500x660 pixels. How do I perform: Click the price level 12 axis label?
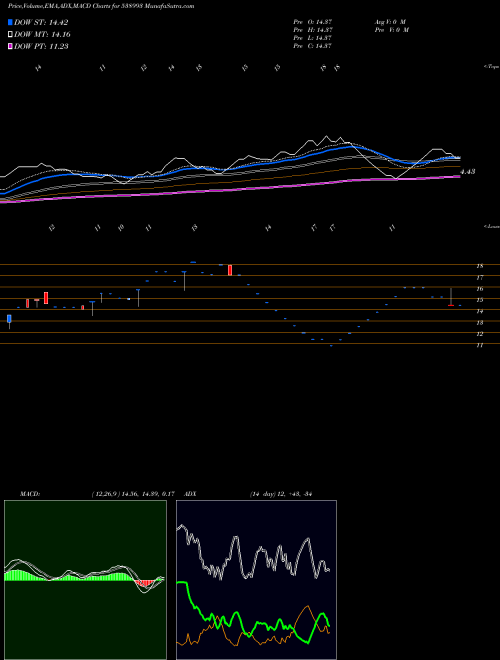(479, 334)
